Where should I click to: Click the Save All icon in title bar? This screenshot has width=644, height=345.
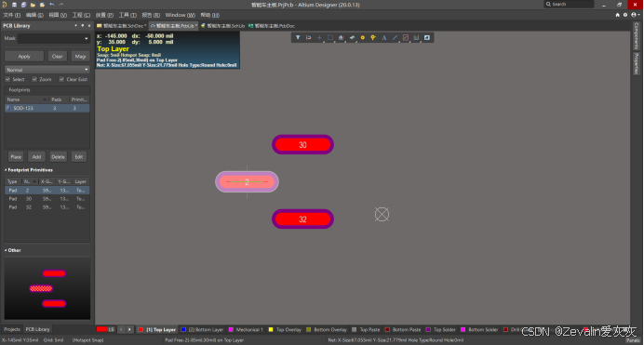pos(23,5)
